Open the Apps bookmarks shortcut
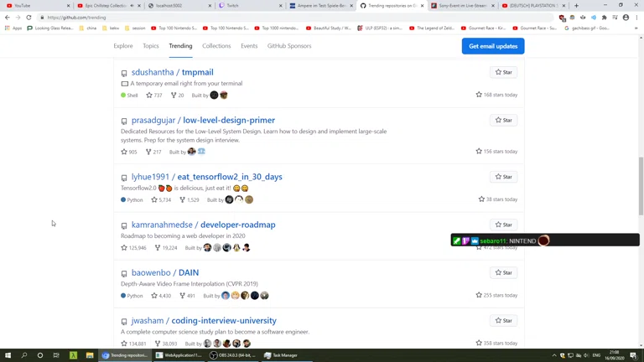Image resolution: width=644 pixels, height=362 pixels. pos(13,28)
